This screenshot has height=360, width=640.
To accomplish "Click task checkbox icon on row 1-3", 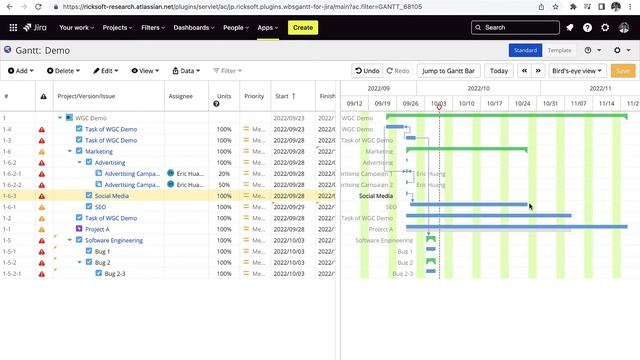I will 79,140.
